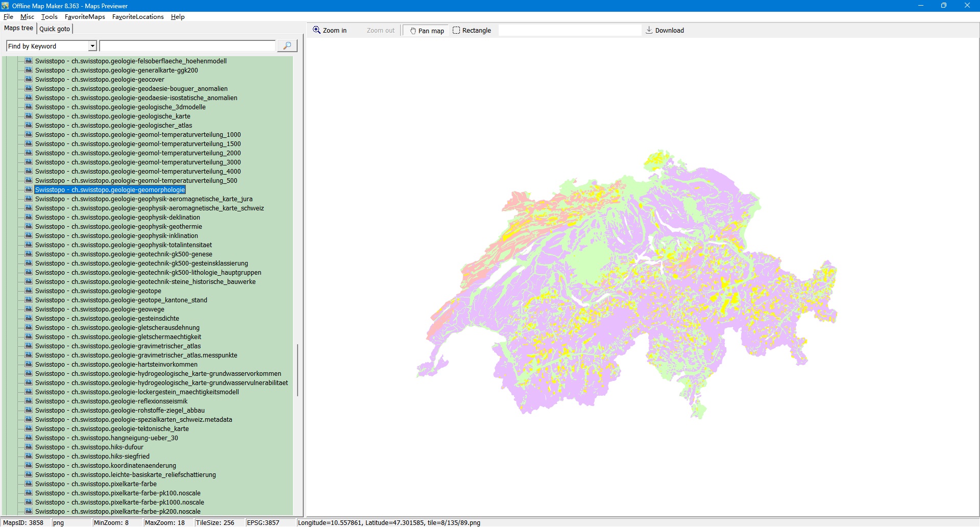
Task: Activate the Rectangle selection tool
Action: point(472,31)
